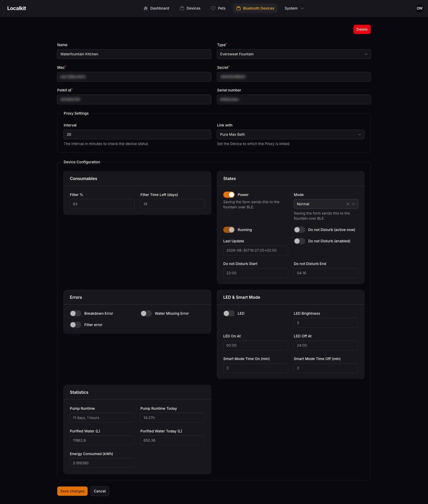Click the Petkit id field
The image size is (428, 504).
(x=134, y=99)
